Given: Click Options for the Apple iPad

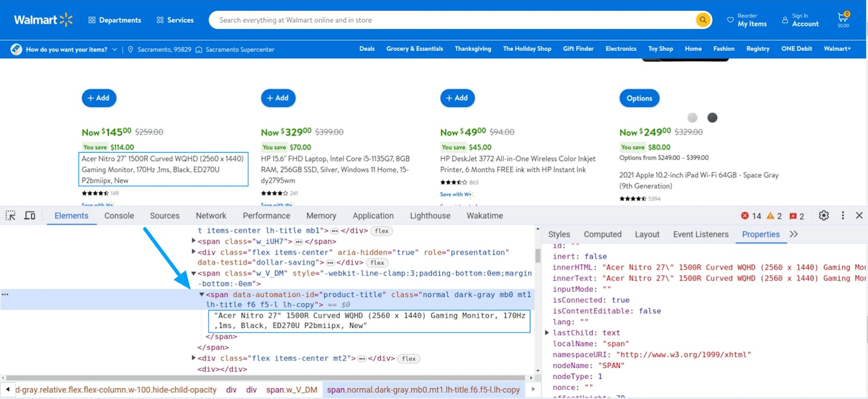Looking at the screenshot, I should (639, 98).
